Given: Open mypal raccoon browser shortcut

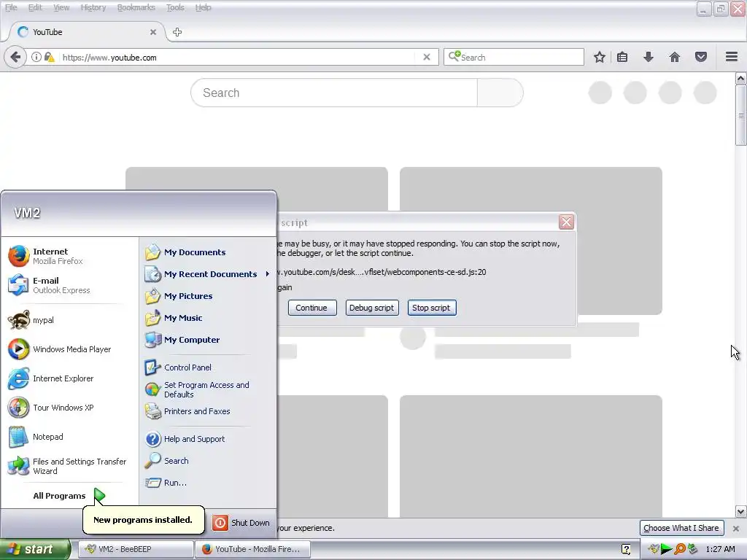Looking at the screenshot, I should click(x=31, y=320).
